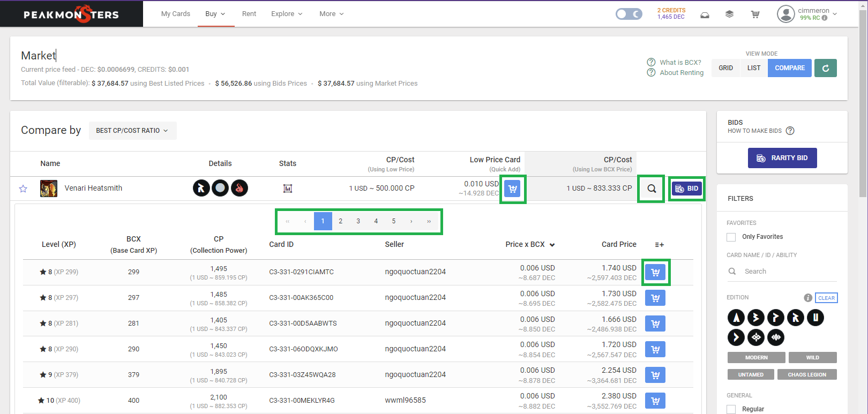Switch view mode to GRID
The width and height of the screenshot is (868, 414).
click(x=726, y=68)
